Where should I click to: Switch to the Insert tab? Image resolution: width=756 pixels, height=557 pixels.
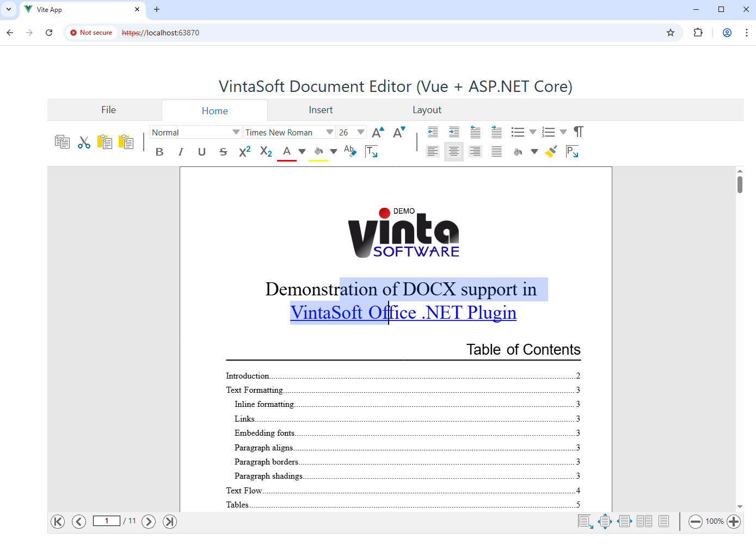click(x=321, y=110)
